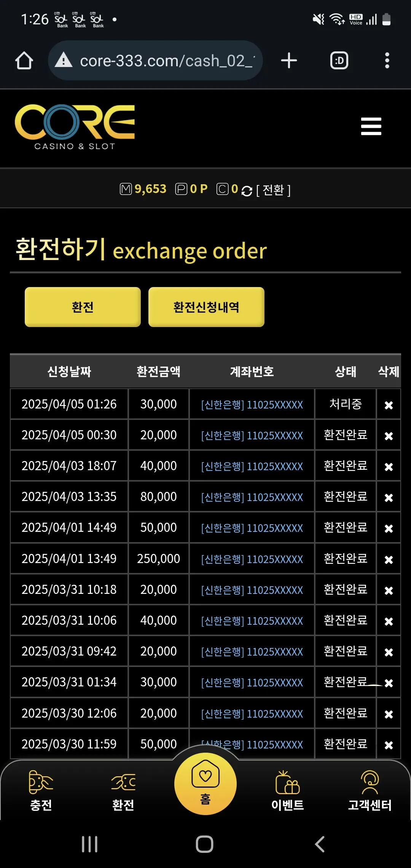The width and height of the screenshot is (411, 868).
Task: Click the [ 전환 ] link
Action: [x=273, y=190]
